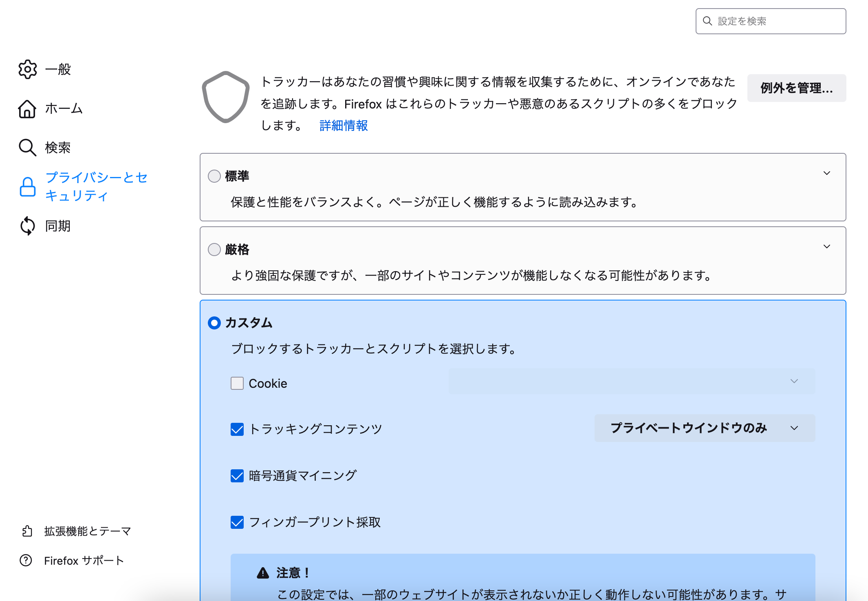Focus the 設定を検索 search field
The image size is (868, 601).
(x=771, y=21)
